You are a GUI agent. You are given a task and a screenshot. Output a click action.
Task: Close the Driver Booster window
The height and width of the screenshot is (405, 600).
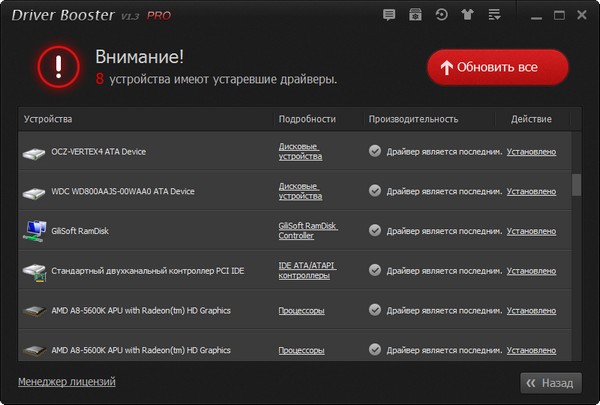coord(582,15)
